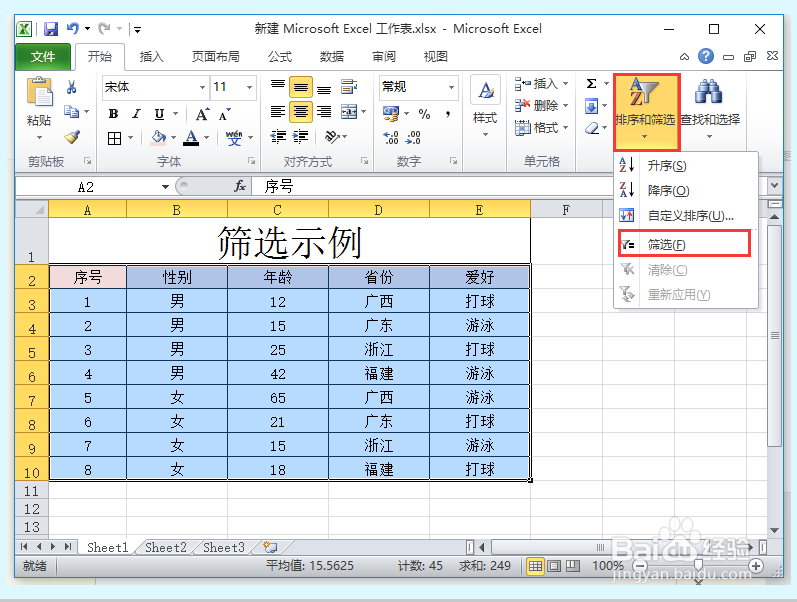Click the Help question mark icon
797x602 pixels.
tap(706, 56)
